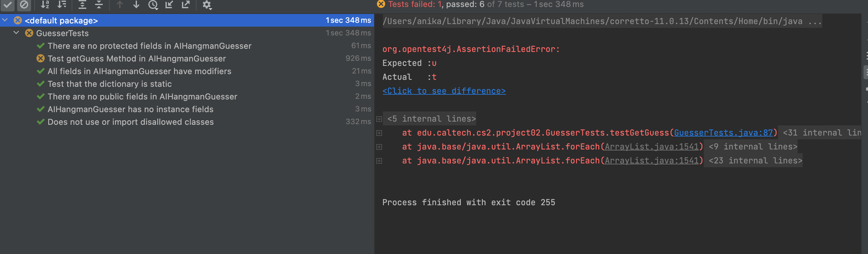This screenshot has height=254, width=868.
Task: Collapse the default package tree node
Action: pos(5,20)
